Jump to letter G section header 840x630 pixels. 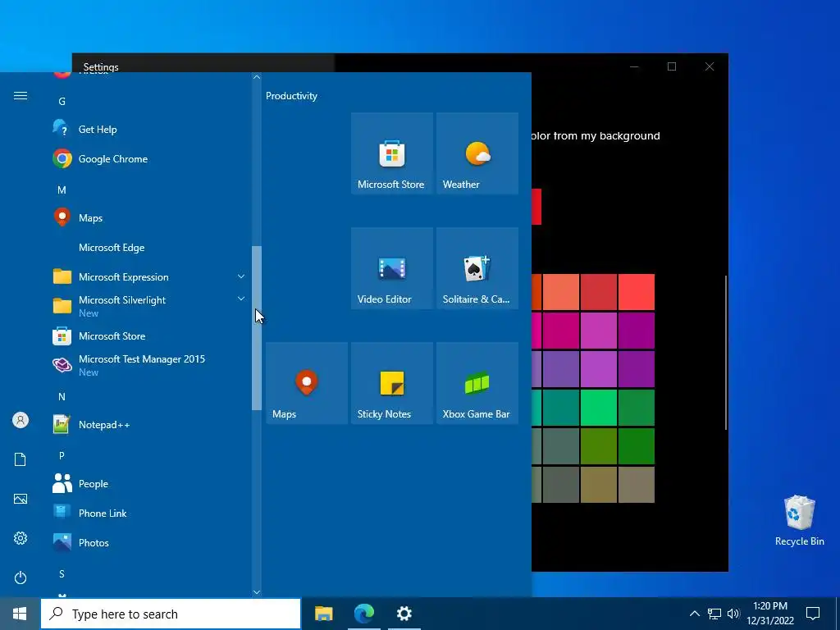coord(62,101)
